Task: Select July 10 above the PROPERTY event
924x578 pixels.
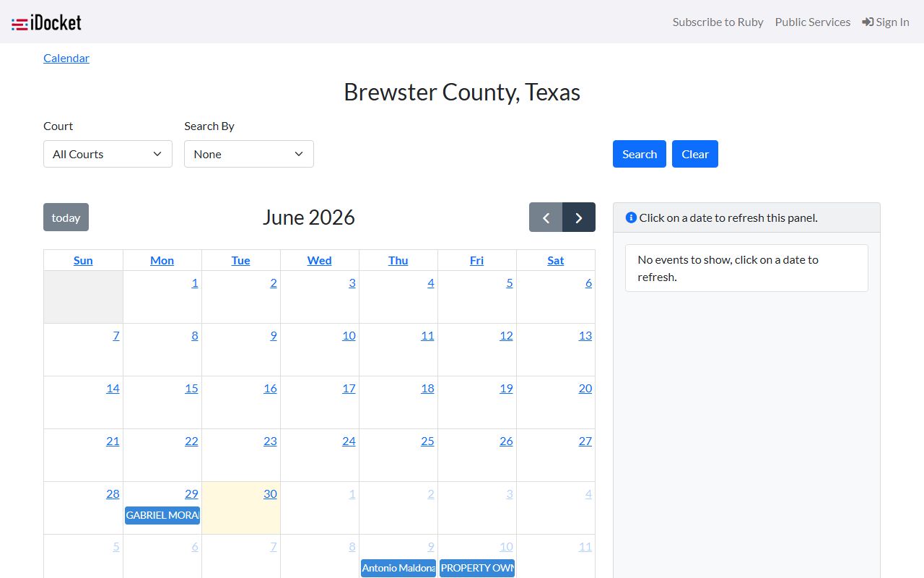Action: (x=506, y=546)
